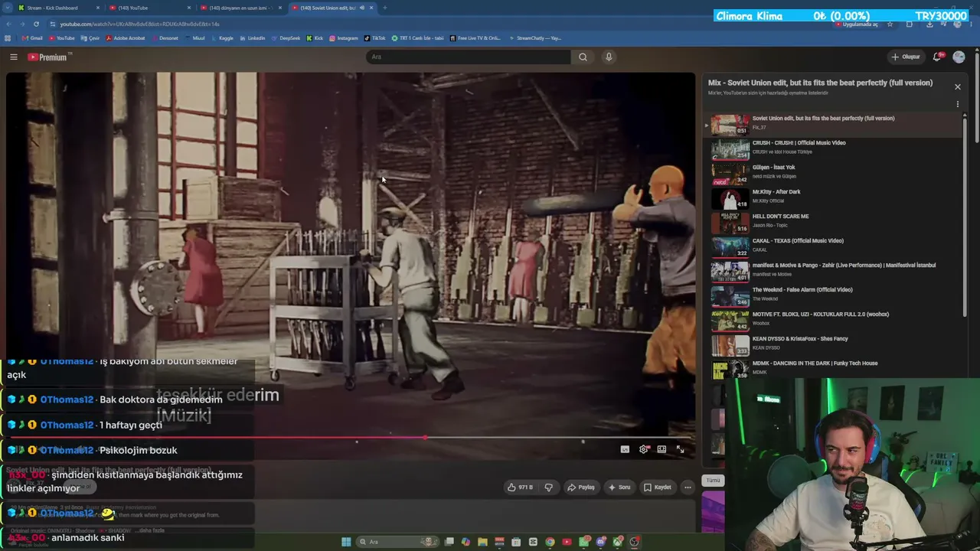Start voice search with the microphone icon

[609, 57]
